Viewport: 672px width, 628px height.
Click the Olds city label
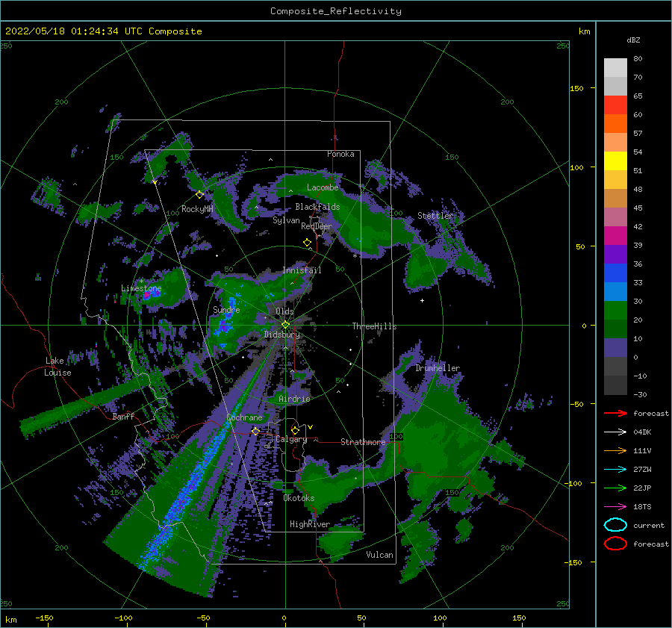click(284, 311)
